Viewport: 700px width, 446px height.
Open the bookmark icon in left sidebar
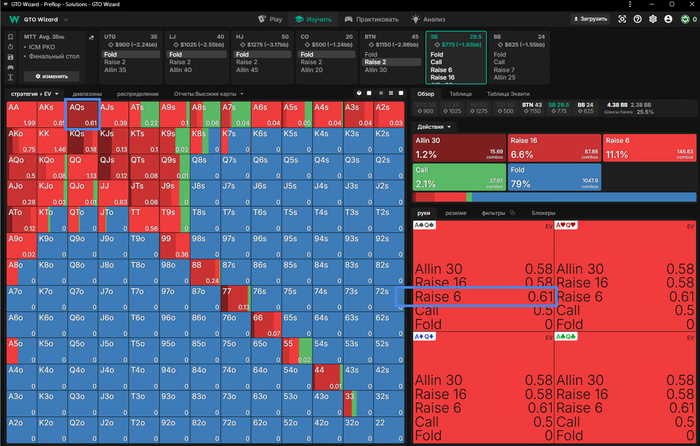(11, 37)
